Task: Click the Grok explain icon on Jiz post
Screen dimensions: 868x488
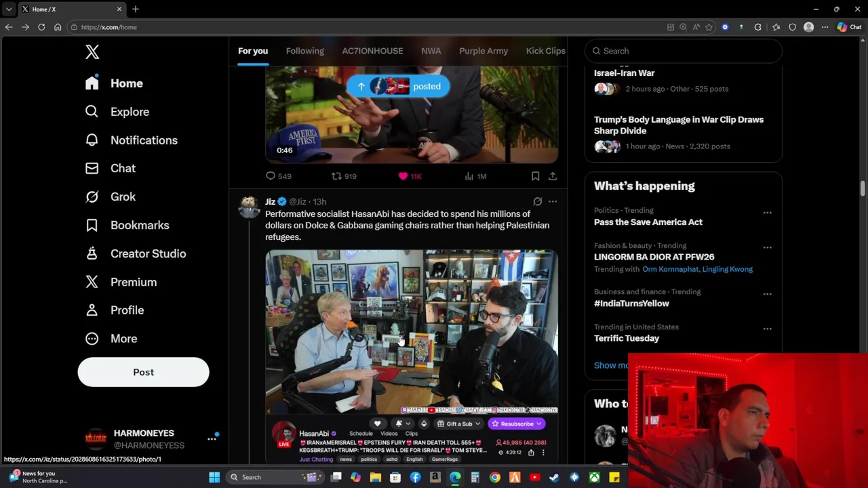Action: coord(538,201)
